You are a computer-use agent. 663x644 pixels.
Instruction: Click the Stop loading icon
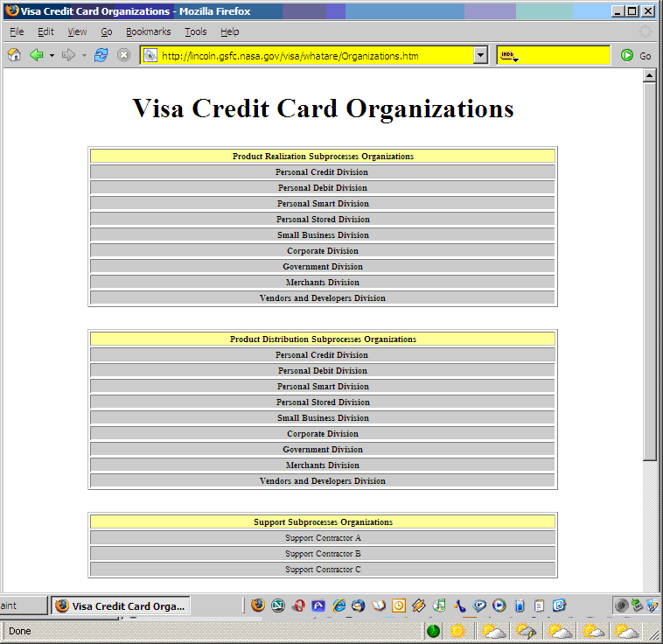[123, 55]
